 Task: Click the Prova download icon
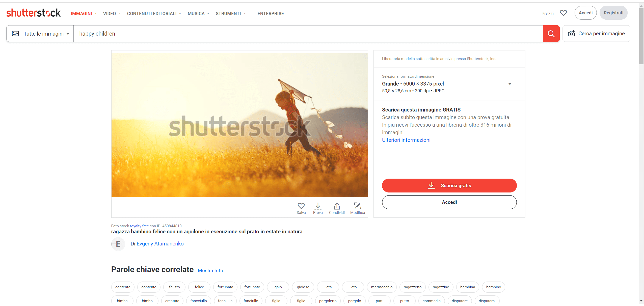318,208
